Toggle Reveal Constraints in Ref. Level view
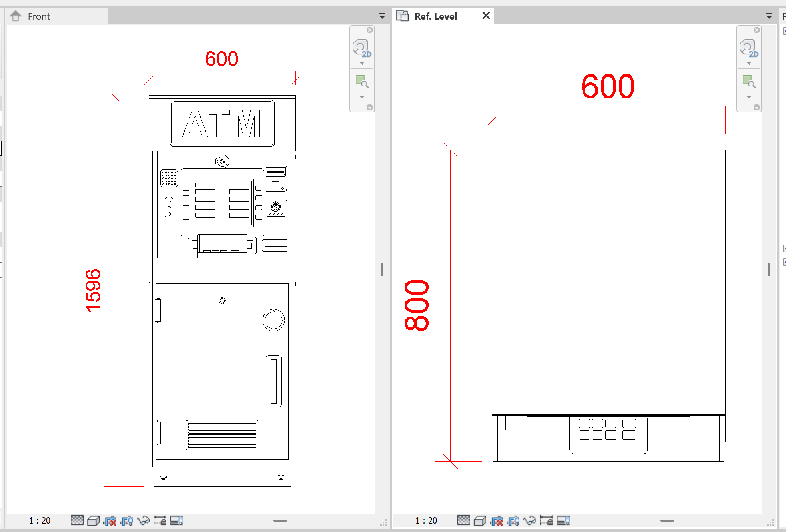 coord(547,520)
